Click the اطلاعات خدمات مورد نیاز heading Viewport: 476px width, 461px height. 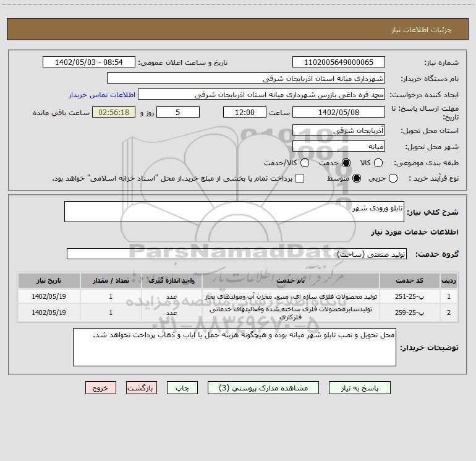(x=414, y=232)
